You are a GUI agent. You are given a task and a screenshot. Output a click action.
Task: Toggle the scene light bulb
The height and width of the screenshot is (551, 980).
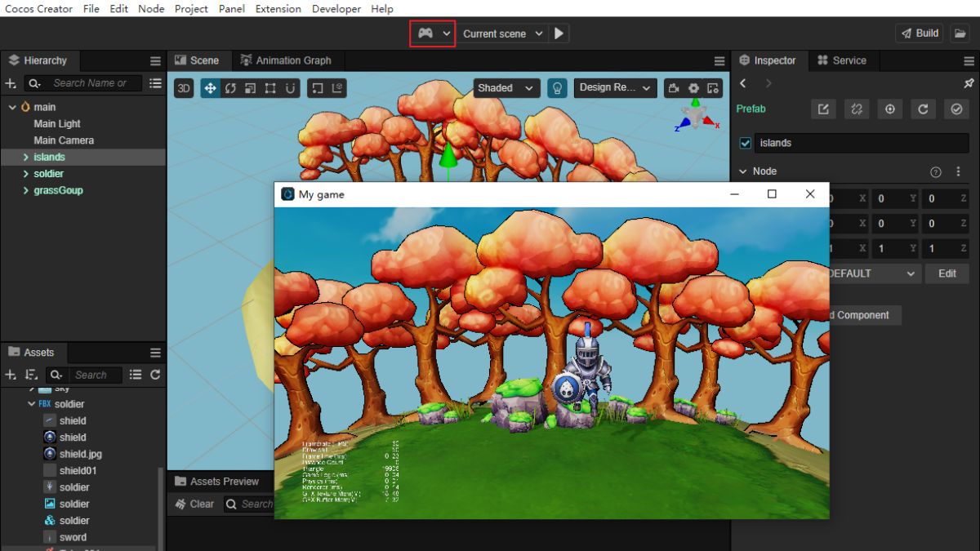[557, 88]
